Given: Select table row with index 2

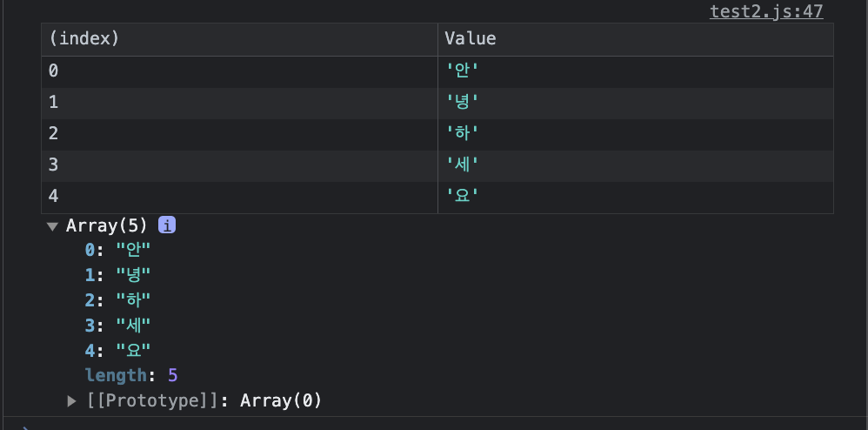Looking at the screenshot, I should [x=437, y=135].
